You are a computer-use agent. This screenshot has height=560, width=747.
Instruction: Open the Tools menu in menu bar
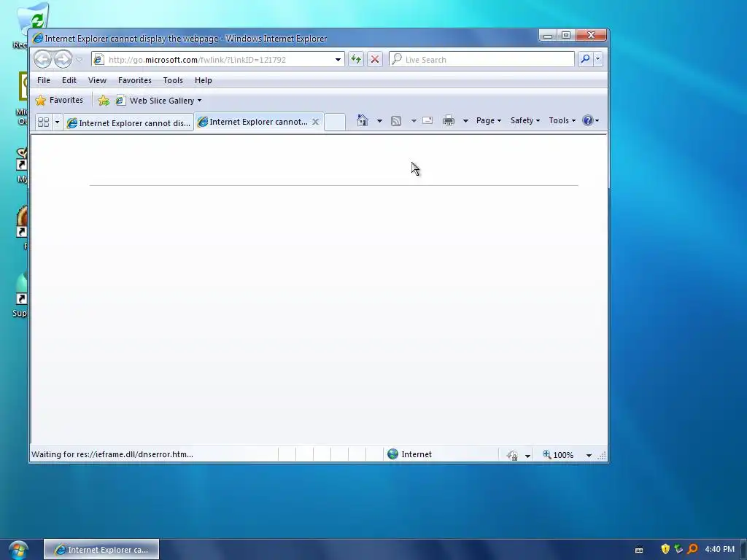coord(173,80)
